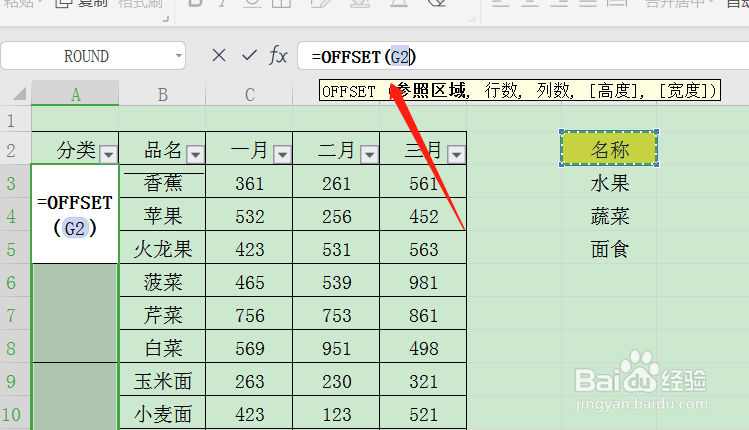Viewport: 749px width, 430px height.
Task: Select column B header
Action: [162, 93]
